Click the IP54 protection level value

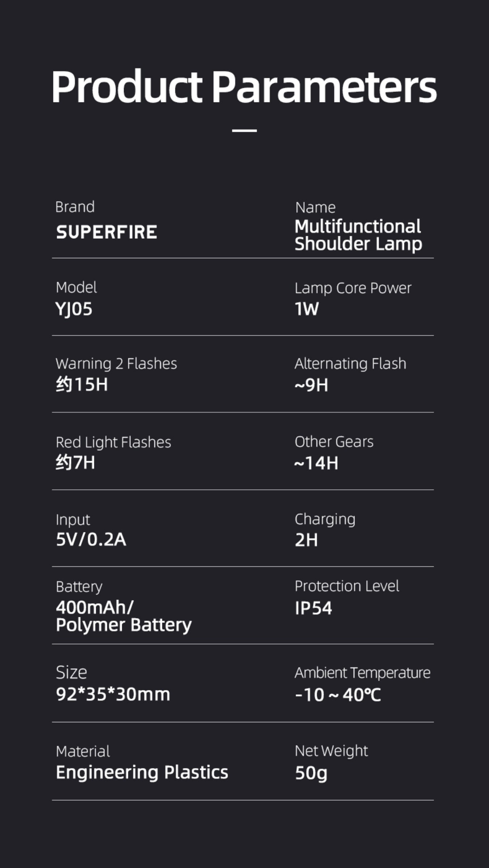pyautogui.click(x=313, y=608)
